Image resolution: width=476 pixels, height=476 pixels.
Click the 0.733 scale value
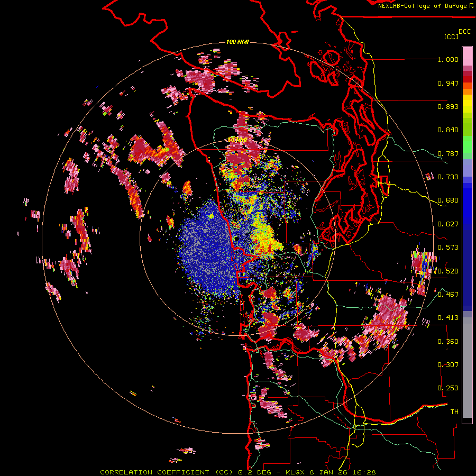point(448,177)
